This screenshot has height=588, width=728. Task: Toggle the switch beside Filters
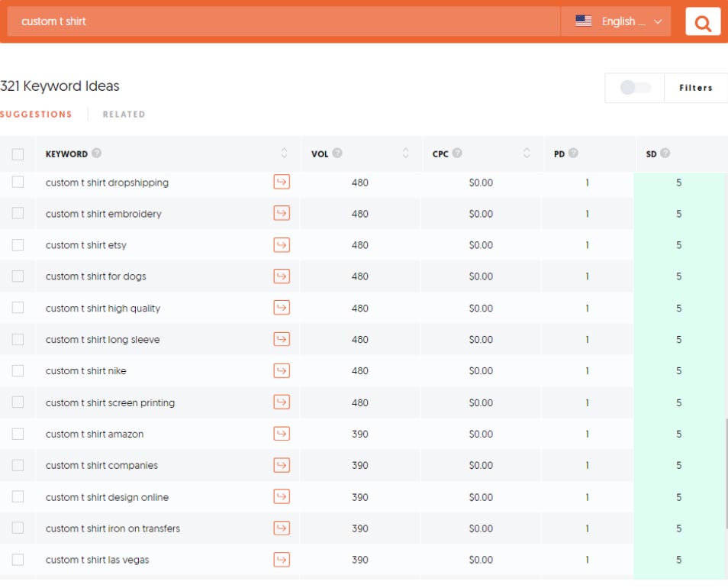pos(635,87)
